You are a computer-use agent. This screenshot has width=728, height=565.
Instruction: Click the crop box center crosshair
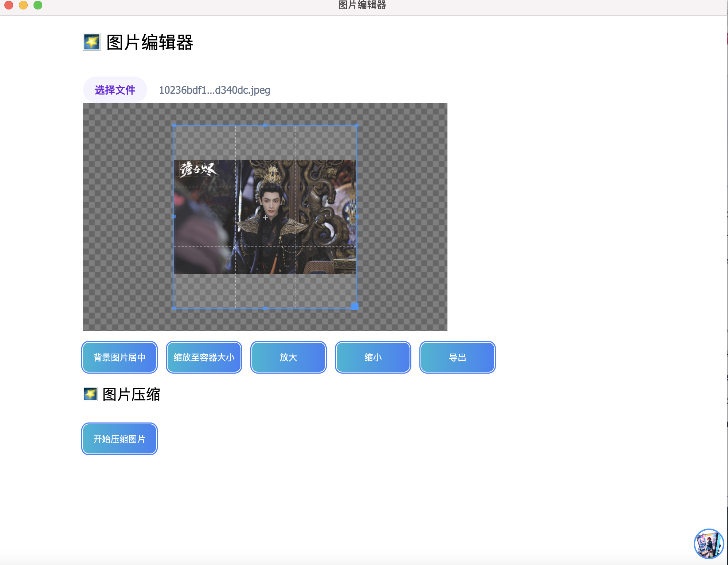point(266,217)
